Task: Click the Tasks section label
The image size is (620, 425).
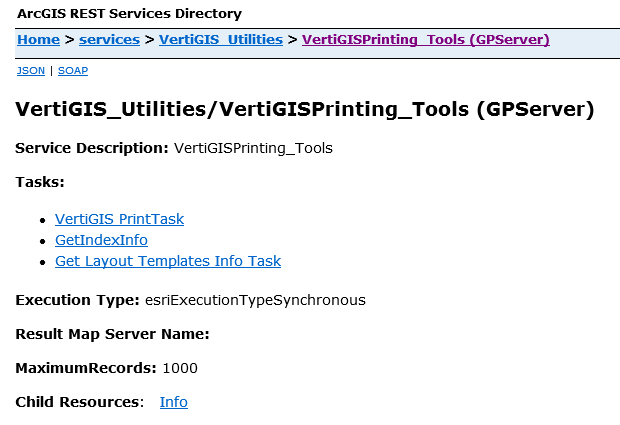Action: click(40, 182)
